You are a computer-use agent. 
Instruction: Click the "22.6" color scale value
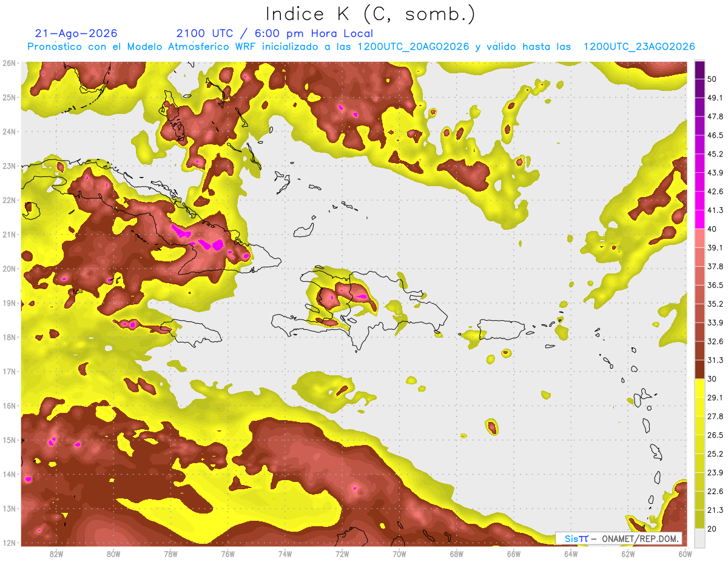(x=715, y=492)
